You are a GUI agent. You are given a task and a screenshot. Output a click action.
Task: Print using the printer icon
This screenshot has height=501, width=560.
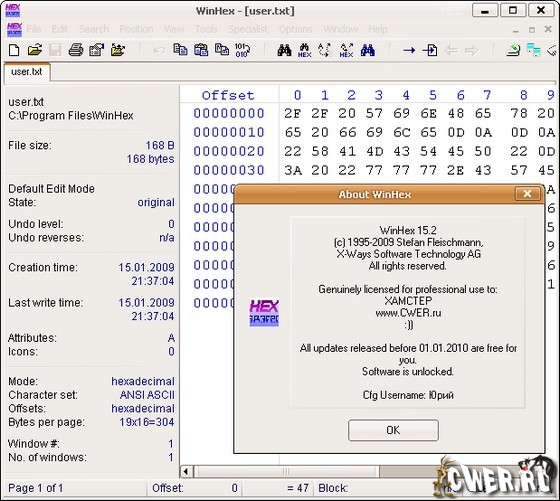[x=76, y=50]
